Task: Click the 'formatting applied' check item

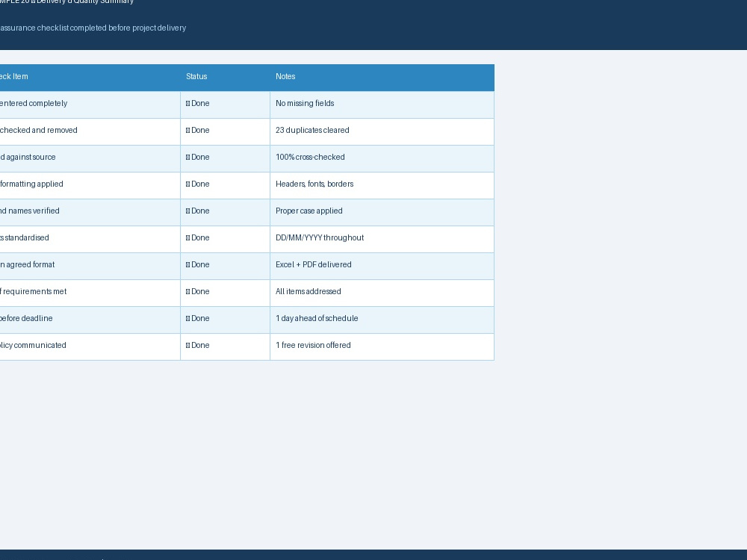Action: (90, 184)
